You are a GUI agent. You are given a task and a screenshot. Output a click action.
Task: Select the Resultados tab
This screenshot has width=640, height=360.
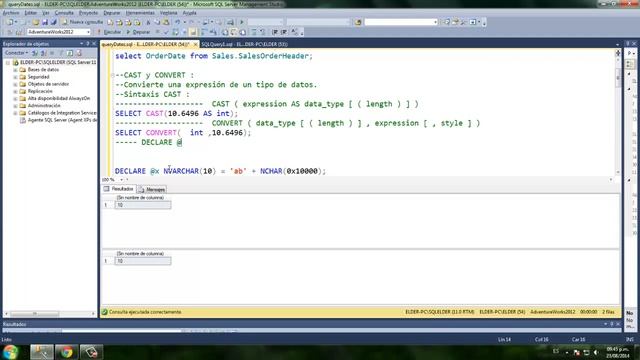[119, 189]
